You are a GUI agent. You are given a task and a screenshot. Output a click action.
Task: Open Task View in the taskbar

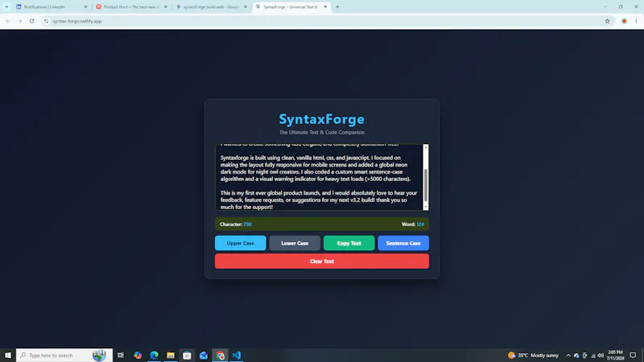120,355
